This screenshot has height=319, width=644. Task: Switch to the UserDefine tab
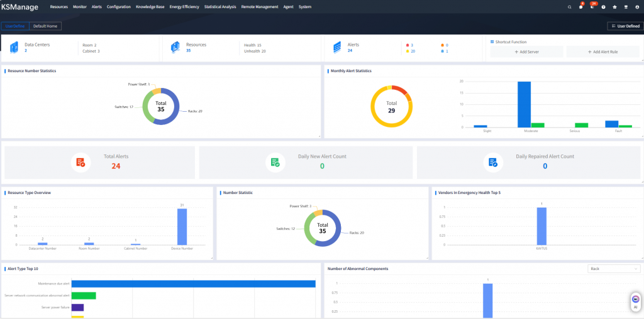tap(15, 26)
